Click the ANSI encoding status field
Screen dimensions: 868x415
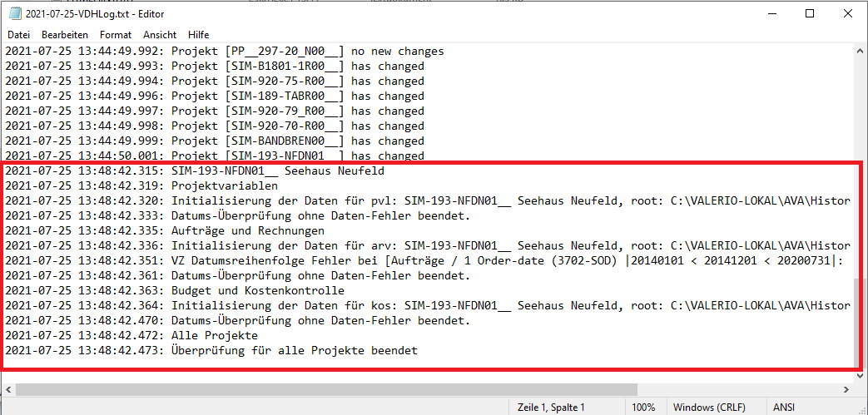pyautogui.click(x=784, y=407)
